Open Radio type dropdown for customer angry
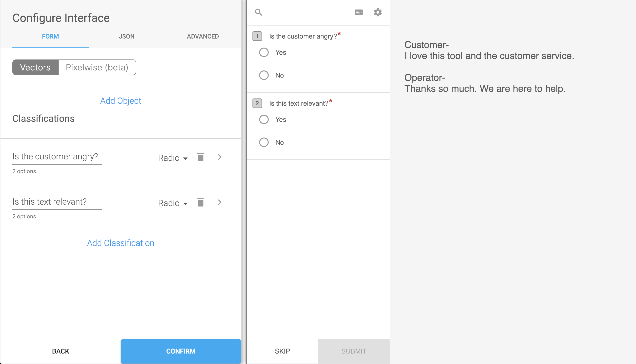 (x=173, y=158)
